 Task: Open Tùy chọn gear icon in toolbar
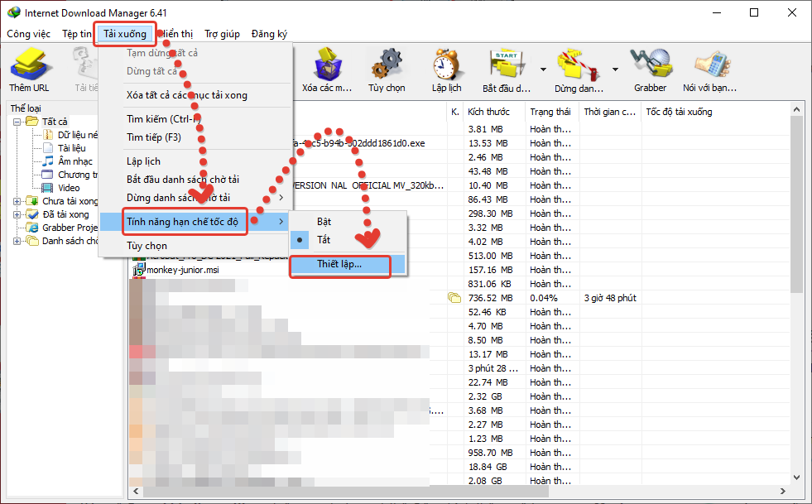(387, 65)
